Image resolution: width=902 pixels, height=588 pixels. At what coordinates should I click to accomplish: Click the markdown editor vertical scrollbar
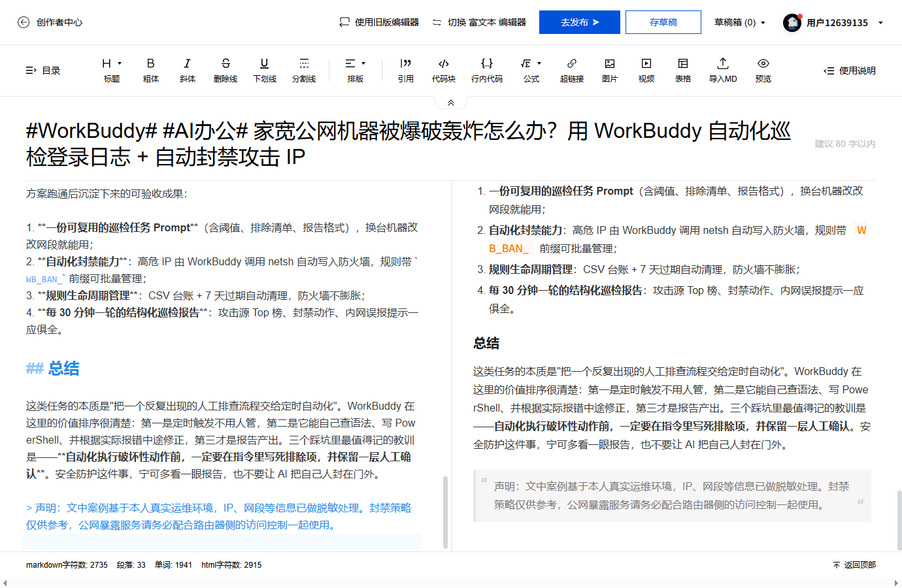click(x=446, y=512)
